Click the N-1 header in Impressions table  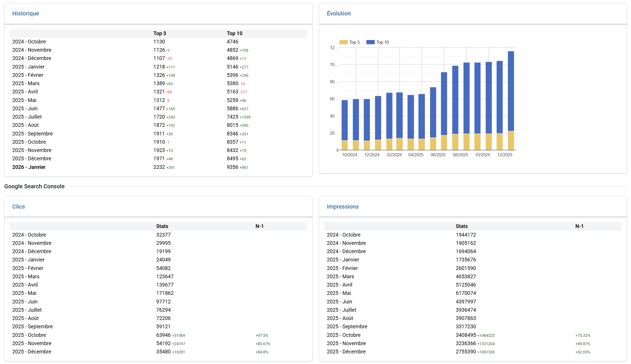click(579, 226)
